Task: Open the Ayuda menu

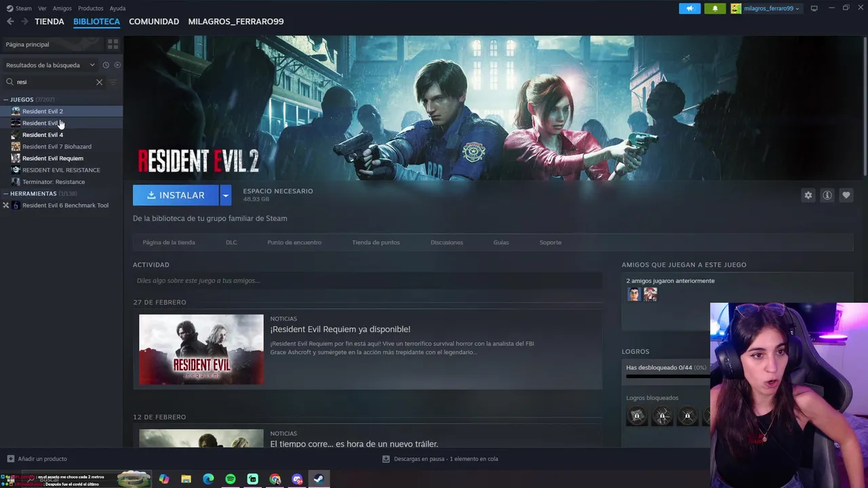Action: (x=117, y=8)
